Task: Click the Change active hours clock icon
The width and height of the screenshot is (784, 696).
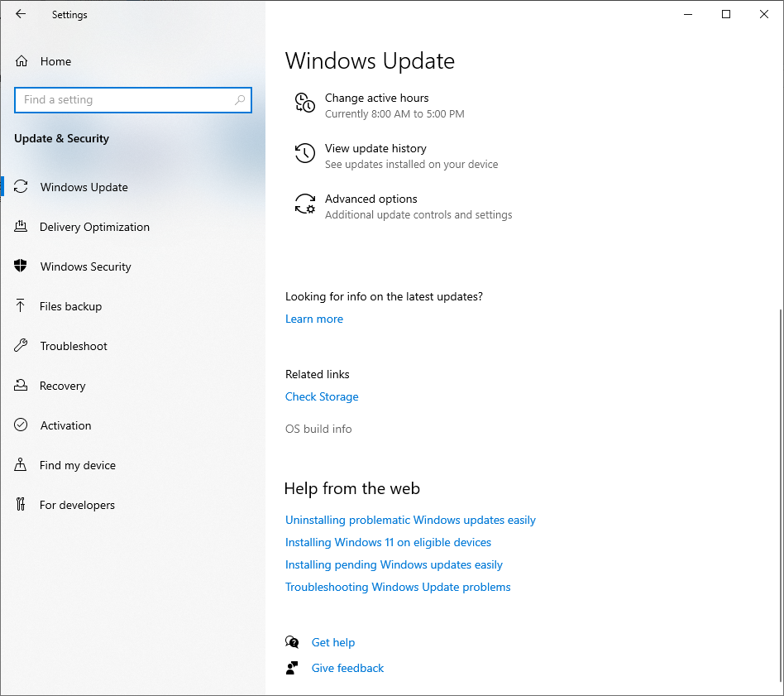Action: click(304, 103)
